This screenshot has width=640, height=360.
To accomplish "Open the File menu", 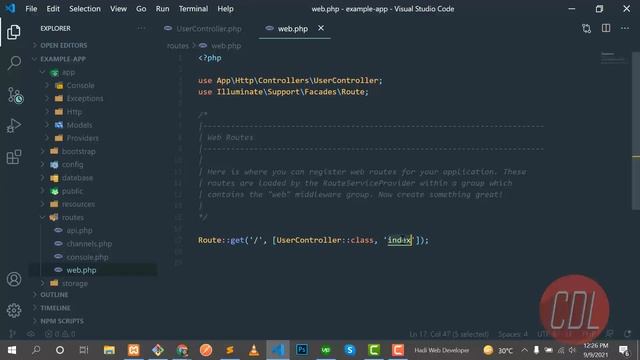I will coord(31,9).
